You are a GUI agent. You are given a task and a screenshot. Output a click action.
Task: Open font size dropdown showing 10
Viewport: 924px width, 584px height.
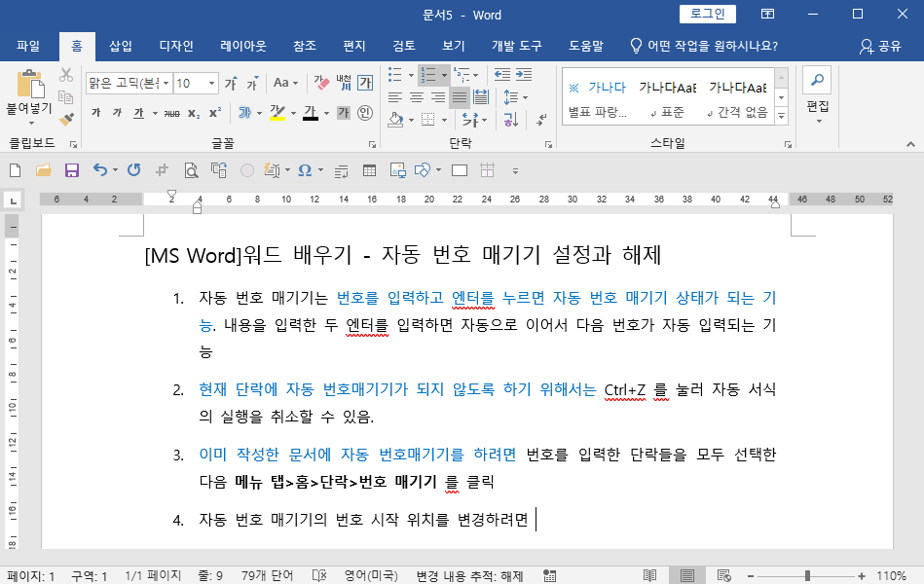[x=211, y=83]
